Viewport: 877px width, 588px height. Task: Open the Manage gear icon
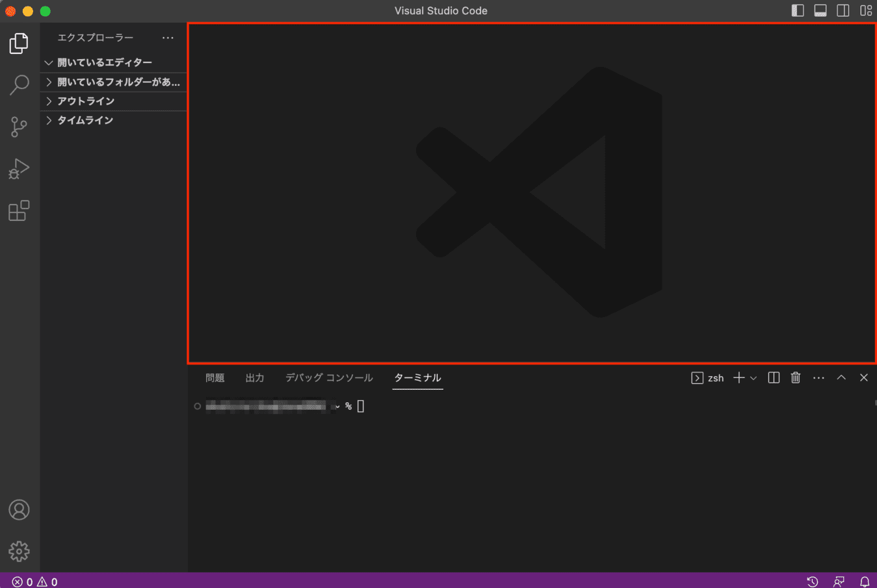(x=19, y=552)
